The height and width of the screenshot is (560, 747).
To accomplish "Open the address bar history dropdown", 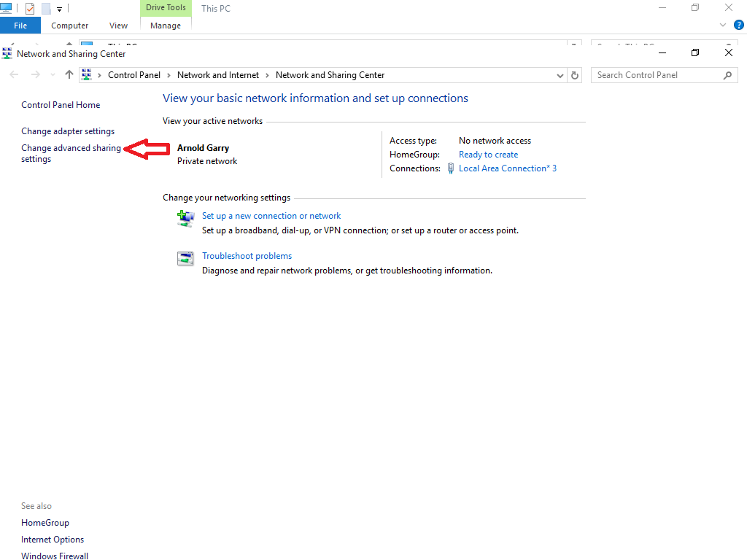I will 560,74.
